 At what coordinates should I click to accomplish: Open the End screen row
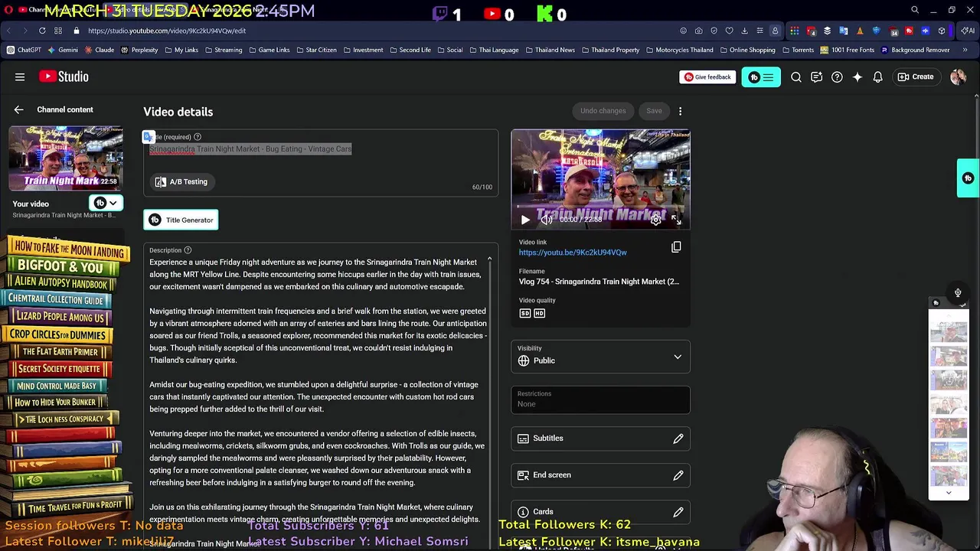(x=600, y=475)
